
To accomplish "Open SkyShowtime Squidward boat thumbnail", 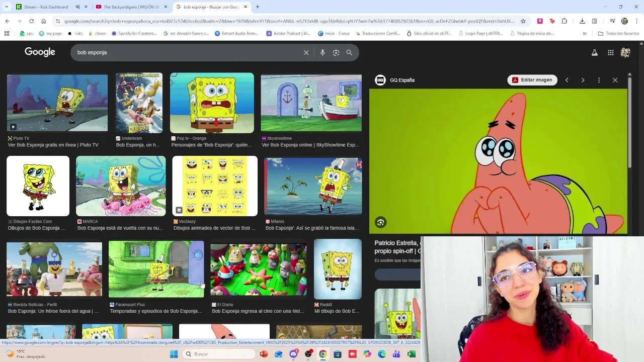I will [x=311, y=103].
